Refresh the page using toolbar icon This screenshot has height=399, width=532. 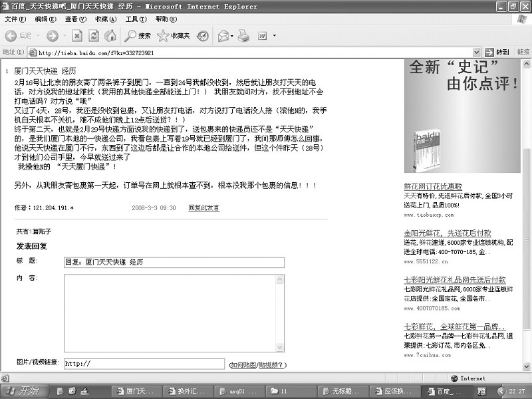pos(93,35)
